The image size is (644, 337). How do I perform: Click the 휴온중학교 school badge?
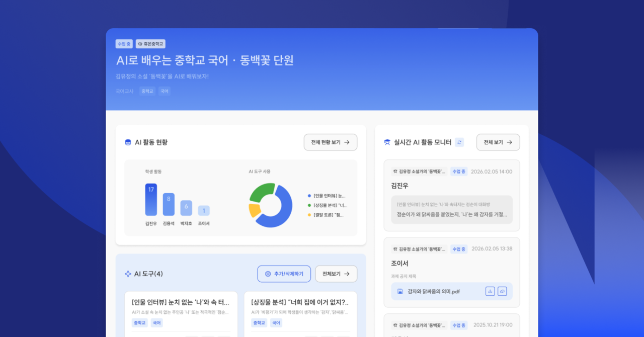[150, 44]
